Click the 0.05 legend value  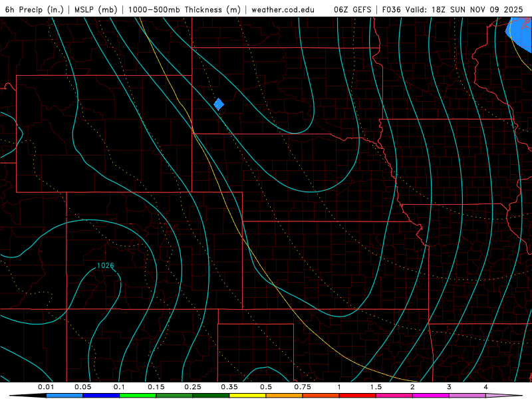point(82,387)
